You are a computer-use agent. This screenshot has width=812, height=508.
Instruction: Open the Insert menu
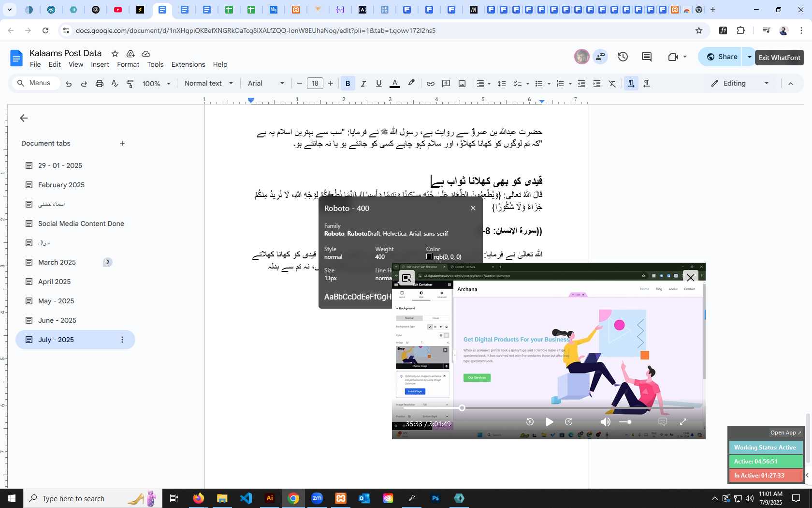100,64
